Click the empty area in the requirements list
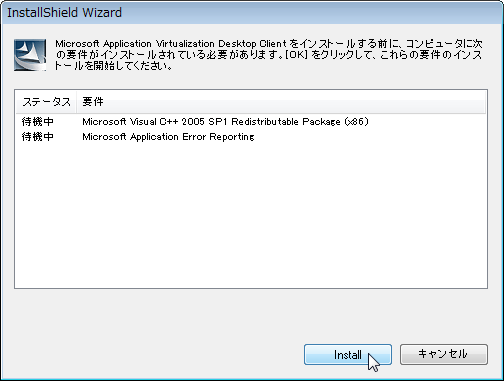The width and height of the screenshot is (504, 381). [x=251, y=215]
